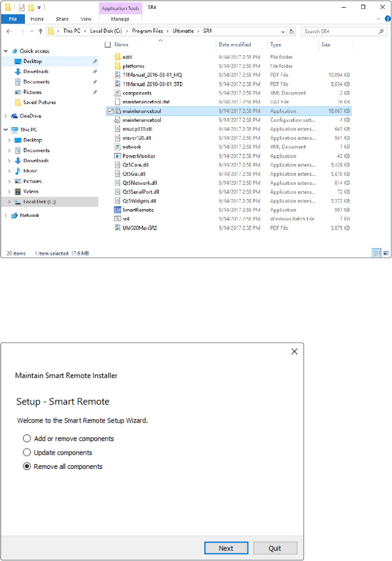Open the View ribbon tab

coord(86,19)
